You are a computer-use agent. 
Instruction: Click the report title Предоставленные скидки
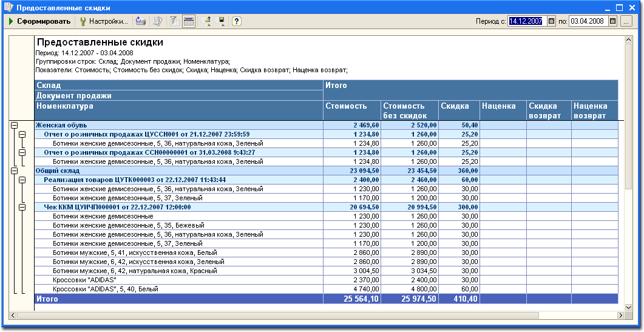coord(100,42)
